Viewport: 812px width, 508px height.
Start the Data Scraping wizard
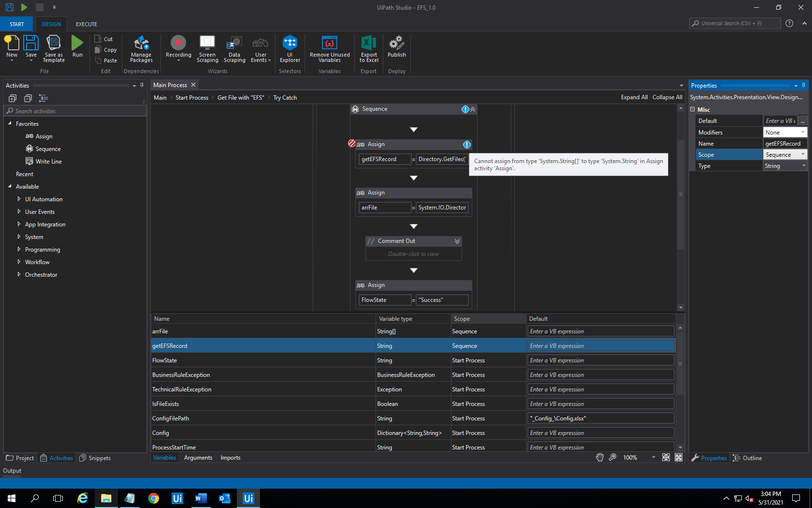234,48
